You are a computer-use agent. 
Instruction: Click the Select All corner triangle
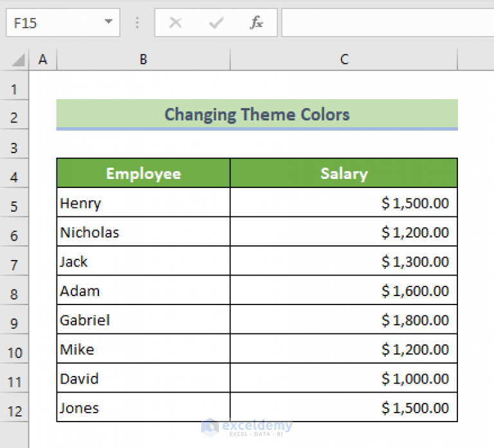pyautogui.click(x=18, y=60)
